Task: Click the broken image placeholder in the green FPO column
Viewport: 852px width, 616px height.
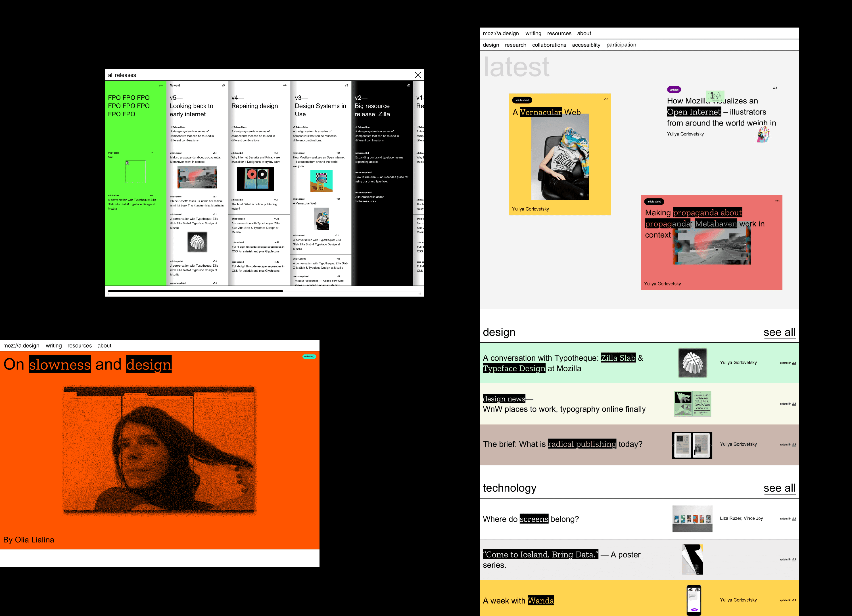Action: click(x=135, y=171)
